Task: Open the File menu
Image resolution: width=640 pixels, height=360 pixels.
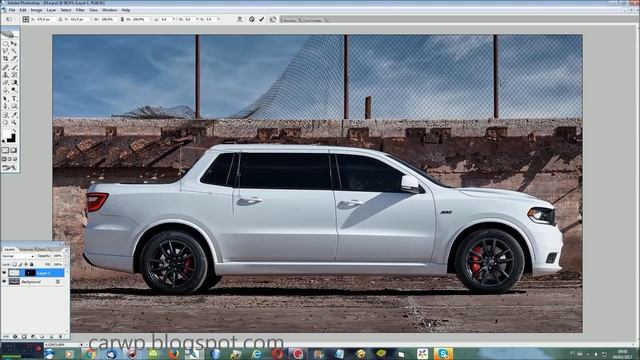Action: pyautogui.click(x=12, y=10)
